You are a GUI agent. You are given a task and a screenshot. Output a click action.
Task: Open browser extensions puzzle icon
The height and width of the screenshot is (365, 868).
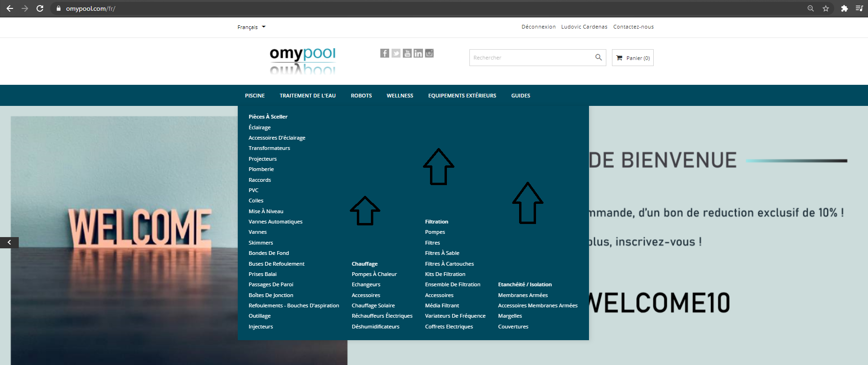tap(845, 8)
